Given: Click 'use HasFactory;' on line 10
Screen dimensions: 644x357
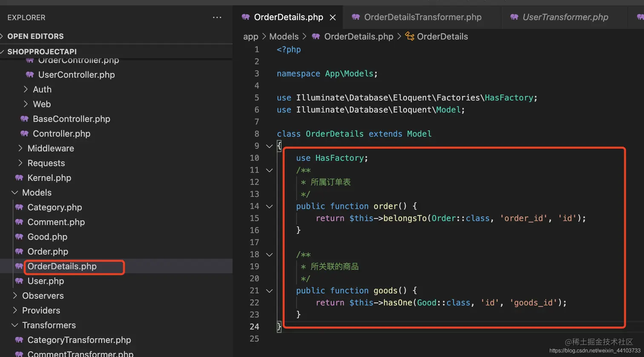Looking at the screenshot, I should [332, 158].
